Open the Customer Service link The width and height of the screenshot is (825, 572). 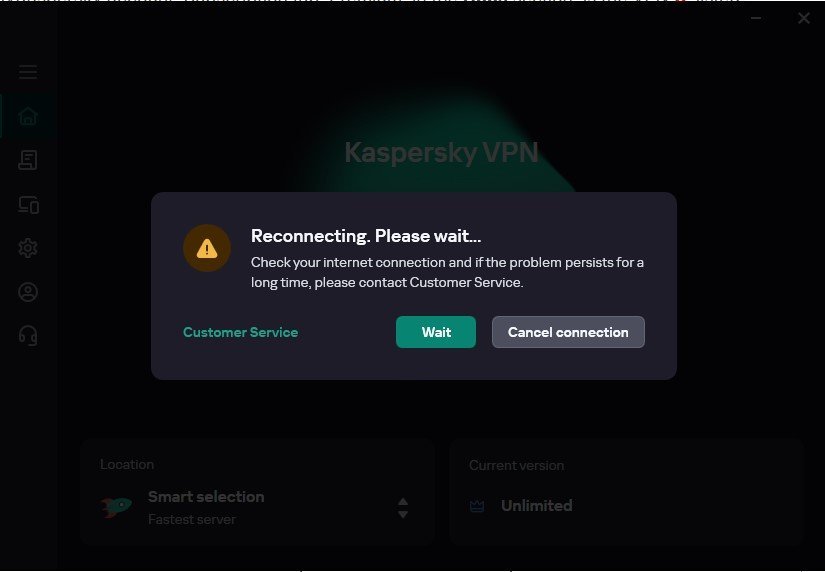click(240, 332)
